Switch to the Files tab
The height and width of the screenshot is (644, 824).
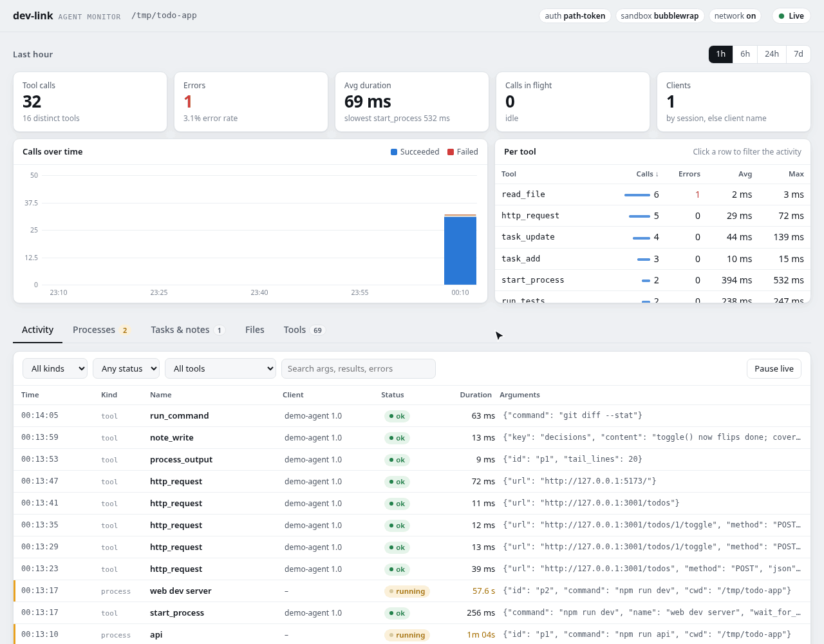tap(254, 330)
